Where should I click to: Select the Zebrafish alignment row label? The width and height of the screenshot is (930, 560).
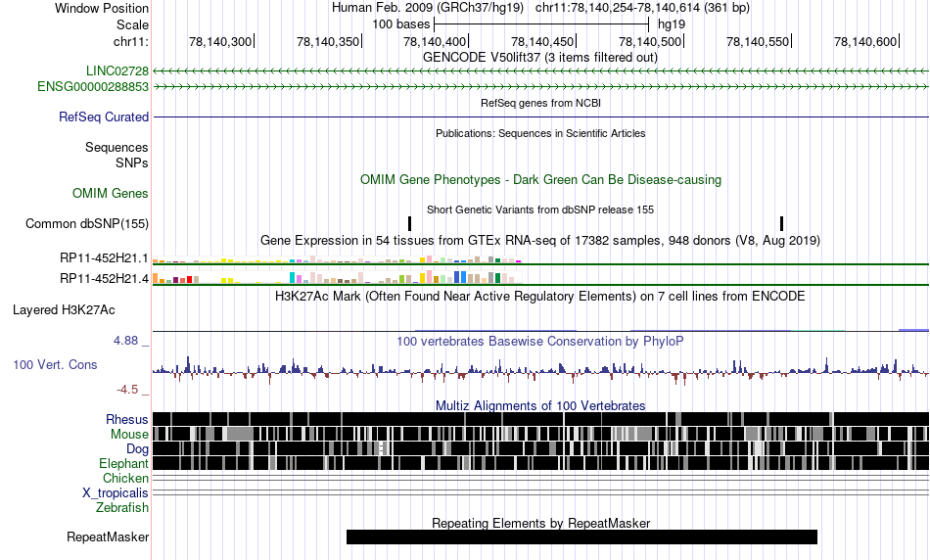tap(122, 508)
